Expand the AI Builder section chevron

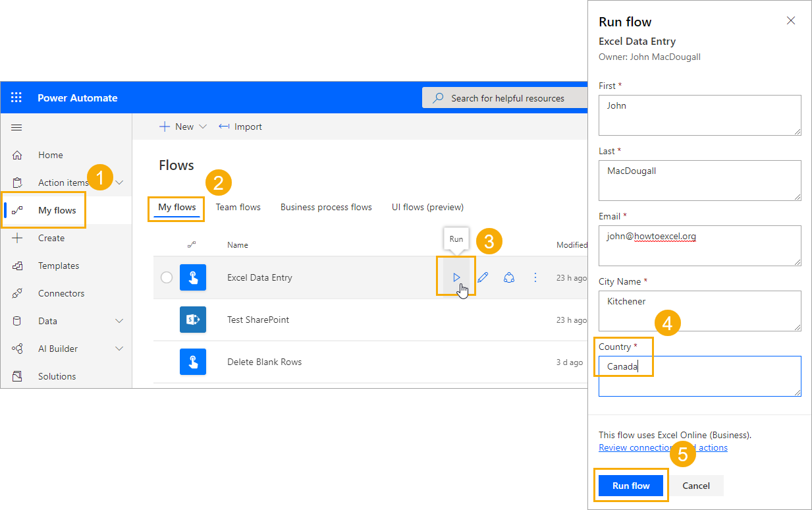[x=119, y=349]
